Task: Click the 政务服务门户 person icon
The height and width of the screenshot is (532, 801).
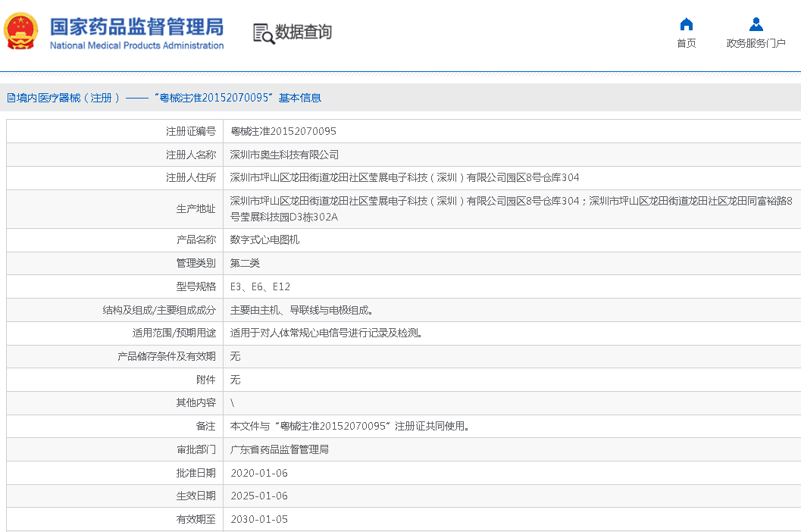Action: point(756,24)
